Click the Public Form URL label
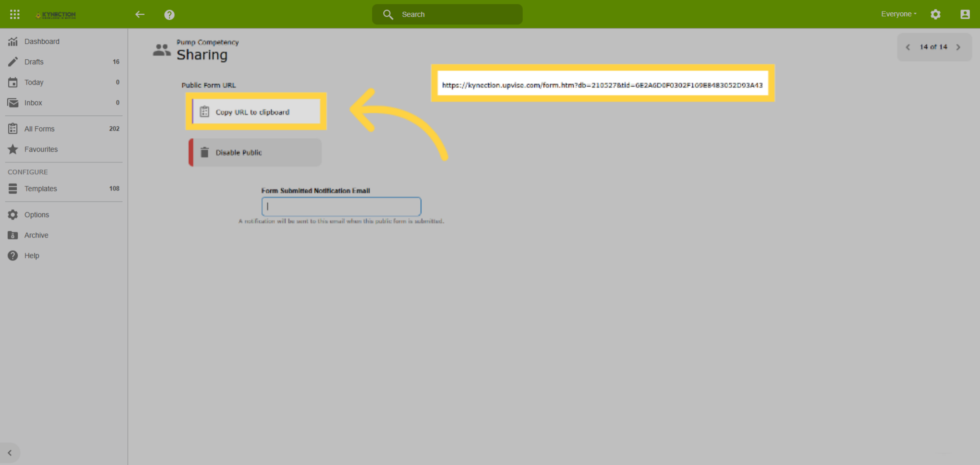The width and height of the screenshot is (980, 465). (209, 85)
